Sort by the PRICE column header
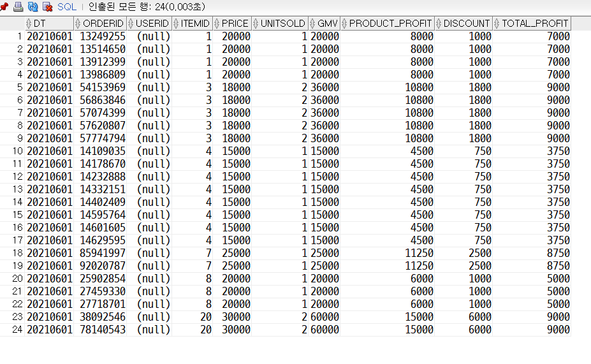Viewport: 591px width, 364px height. click(232, 24)
